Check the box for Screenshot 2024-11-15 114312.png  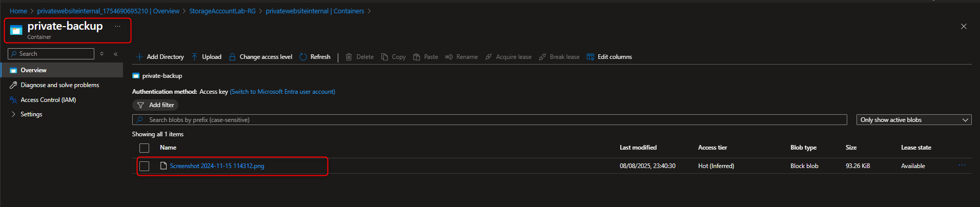(x=145, y=166)
